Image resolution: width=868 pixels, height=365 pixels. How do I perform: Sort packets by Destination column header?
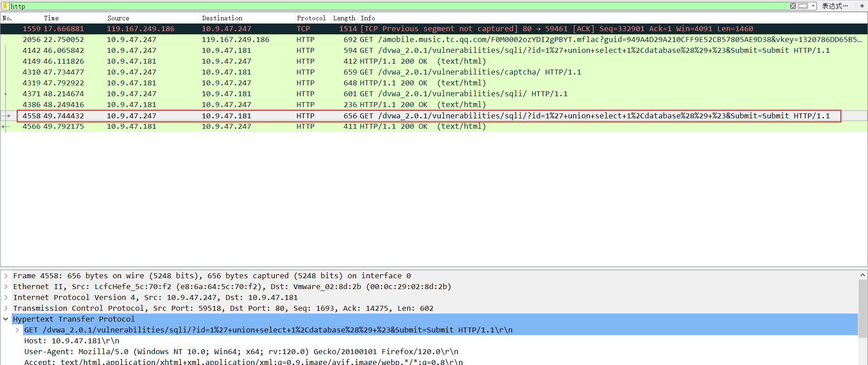(x=247, y=18)
